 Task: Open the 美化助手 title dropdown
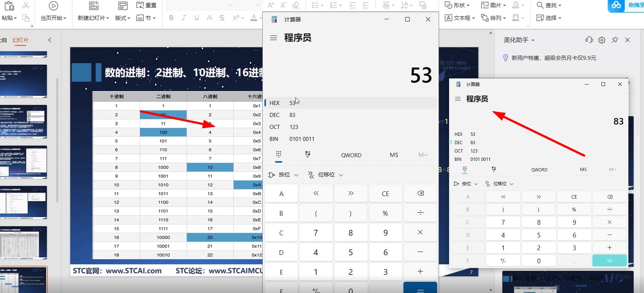click(x=519, y=40)
